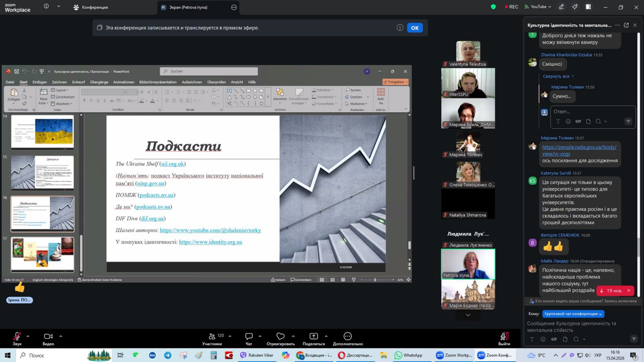
Task: Open the Chat panel icon
Action: [249, 337]
